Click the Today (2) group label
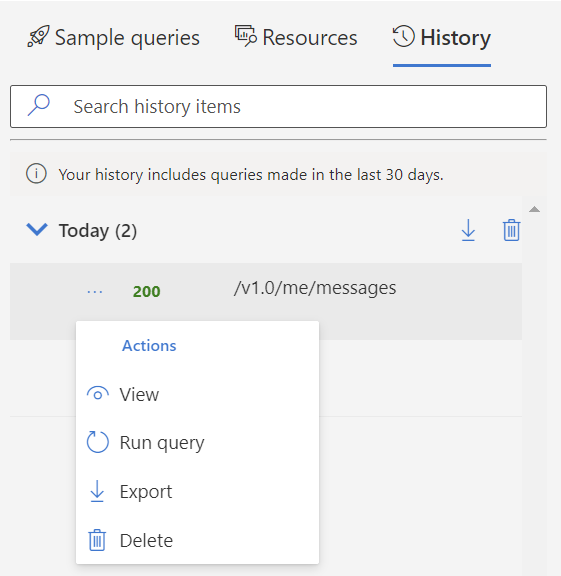This screenshot has width=561, height=576. tap(98, 231)
